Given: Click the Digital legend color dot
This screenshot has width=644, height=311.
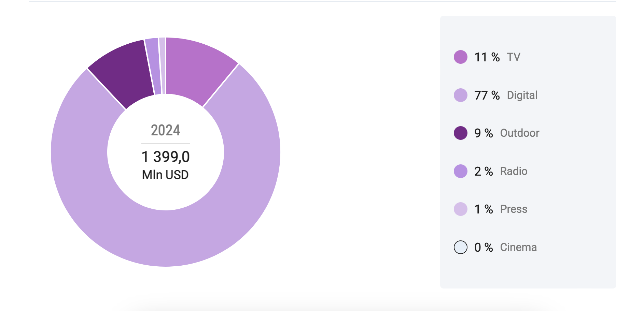Looking at the screenshot, I should pyautogui.click(x=460, y=95).
